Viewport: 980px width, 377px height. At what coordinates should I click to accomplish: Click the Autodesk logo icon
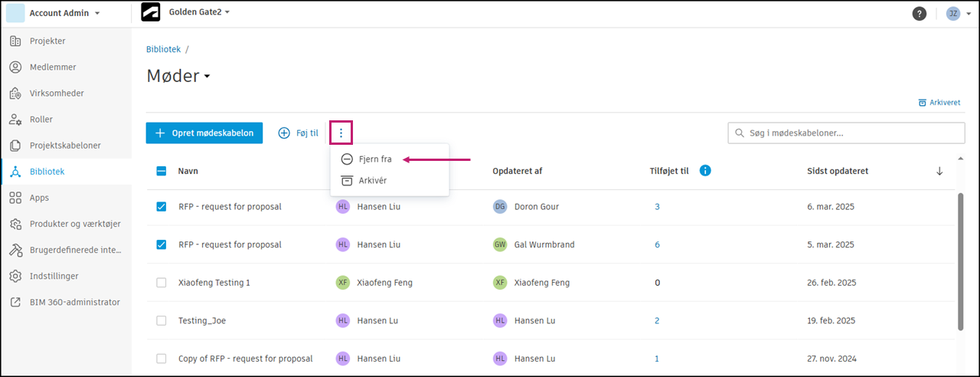(x=151, y=13)
